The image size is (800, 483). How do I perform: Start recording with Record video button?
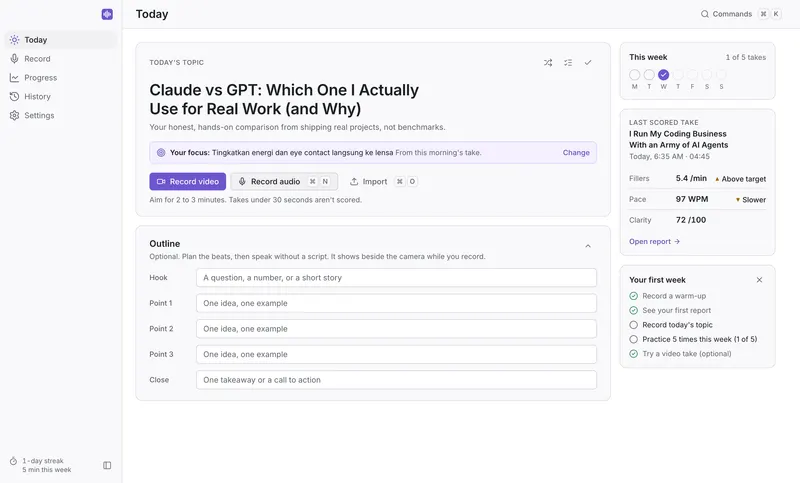click(188, 182)
